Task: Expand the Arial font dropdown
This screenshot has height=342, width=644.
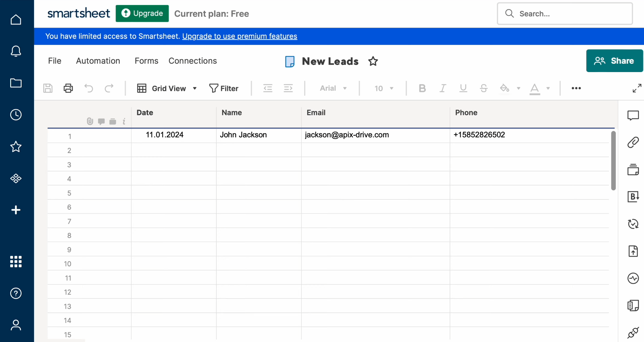Action: [x=333, y=88]
